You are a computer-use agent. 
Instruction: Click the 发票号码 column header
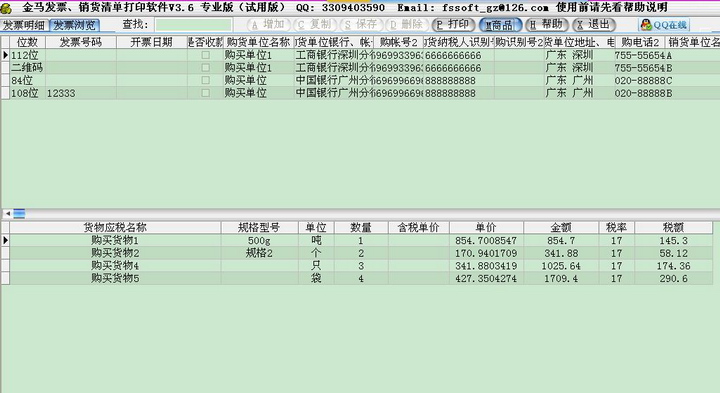click(x=81, y=42)
